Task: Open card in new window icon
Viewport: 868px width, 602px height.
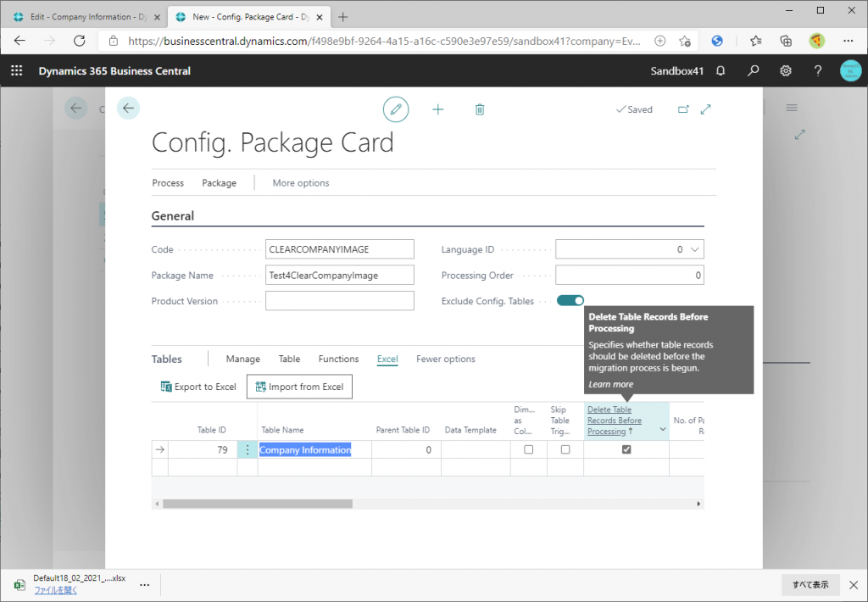Action: pyautogui.click(x=684, y=109)
